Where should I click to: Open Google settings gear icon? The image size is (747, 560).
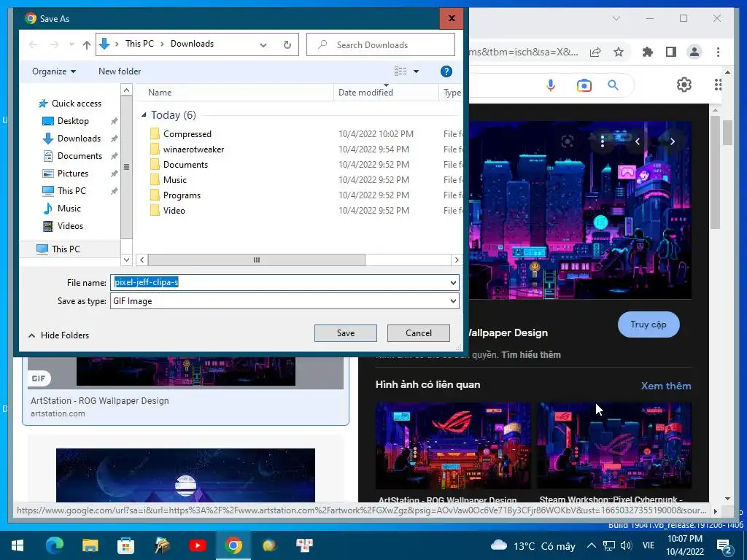[684, 85]
